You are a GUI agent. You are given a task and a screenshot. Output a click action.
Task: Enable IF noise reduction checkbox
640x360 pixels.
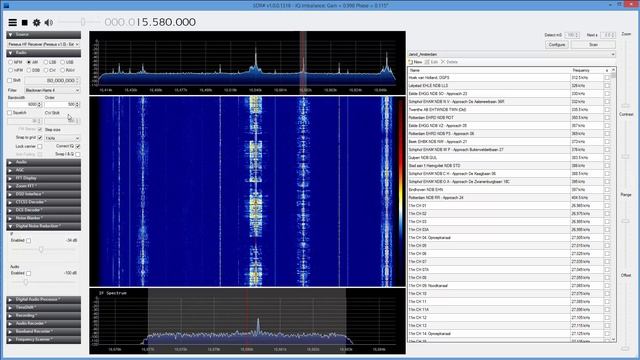point(29,240)
